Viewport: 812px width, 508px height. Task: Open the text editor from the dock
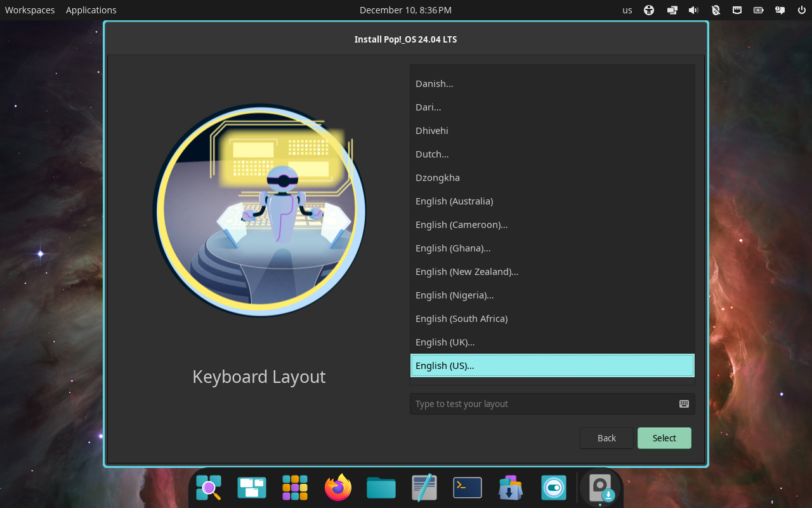click(x=424, y=487)
